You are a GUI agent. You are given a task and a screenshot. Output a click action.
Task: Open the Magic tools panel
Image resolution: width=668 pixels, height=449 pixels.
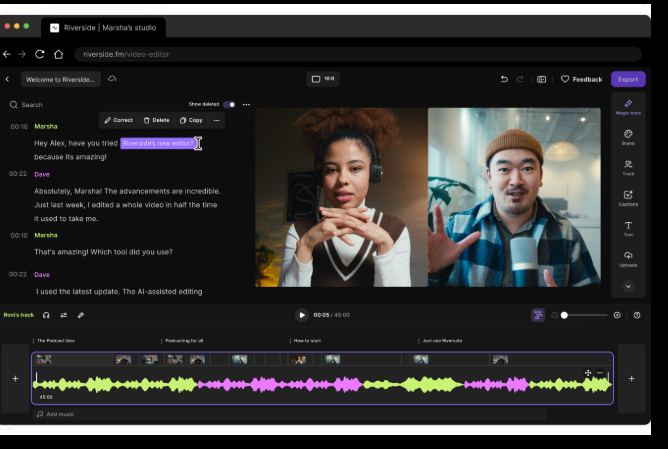[628, 106]
